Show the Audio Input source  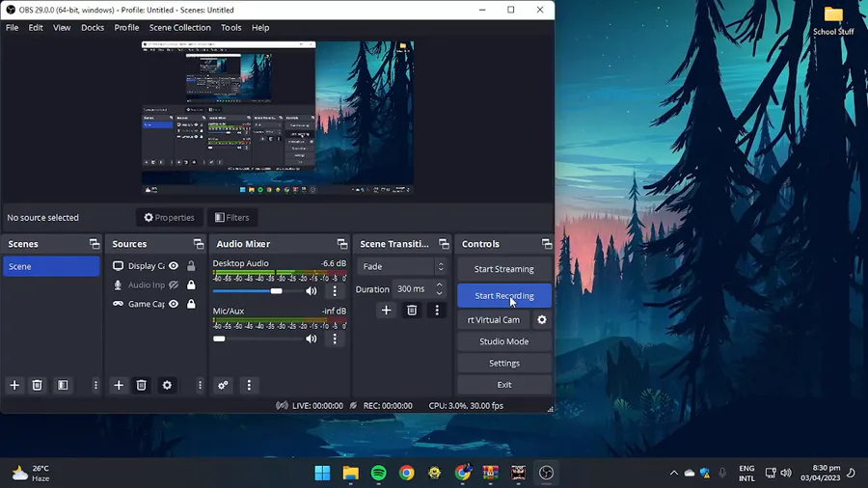coord(174,285)
